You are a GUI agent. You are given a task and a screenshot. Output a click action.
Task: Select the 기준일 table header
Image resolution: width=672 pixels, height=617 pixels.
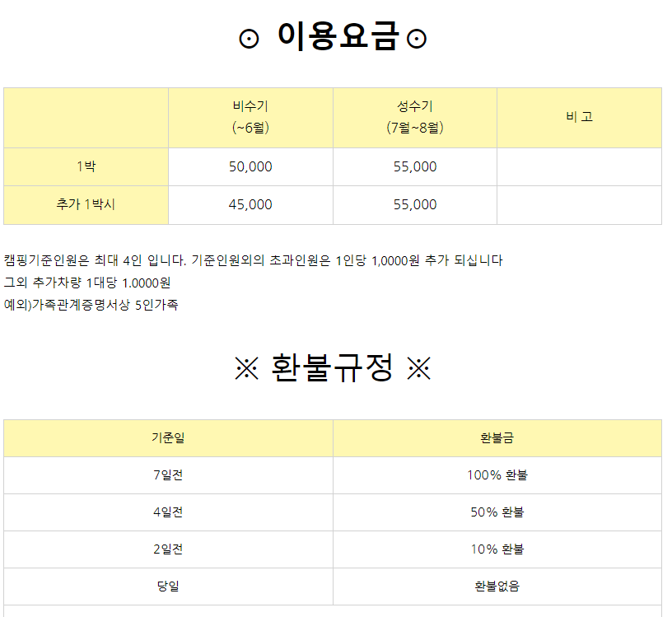point(168,438)
